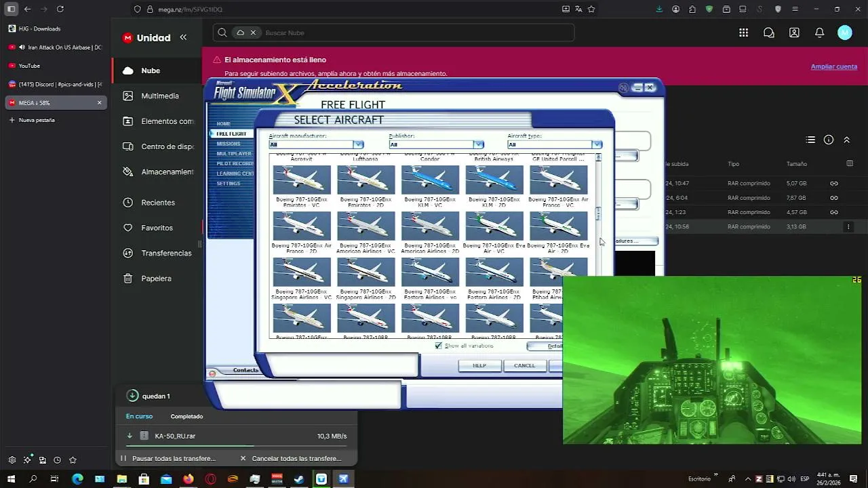The width and height of the screenshot is (868, 488).
Task: Clear the cloud filter chip in search bar
Action: coord(253,33)
